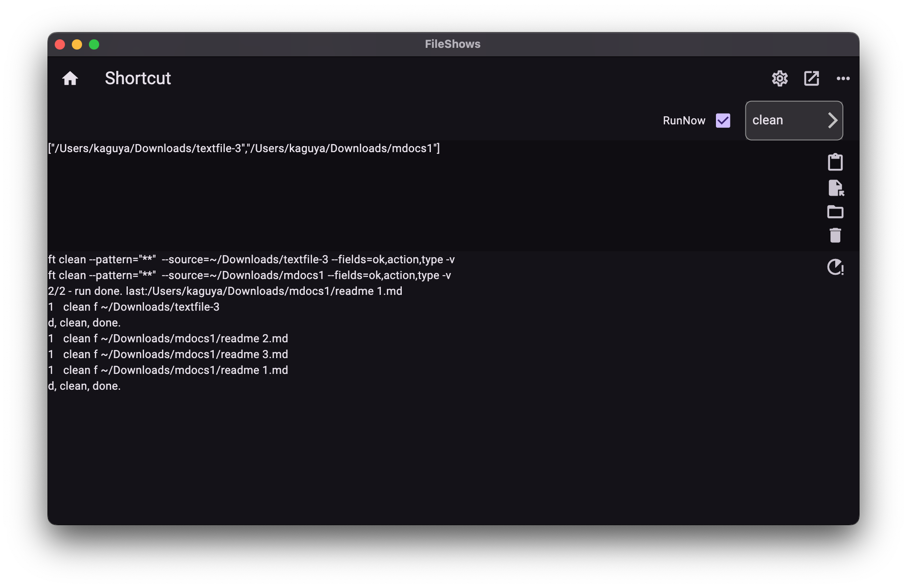The height and width of the screenshot is (588, 907).
Task: Click the open-in-new-window icon
Action: click(x=811, y=79)
